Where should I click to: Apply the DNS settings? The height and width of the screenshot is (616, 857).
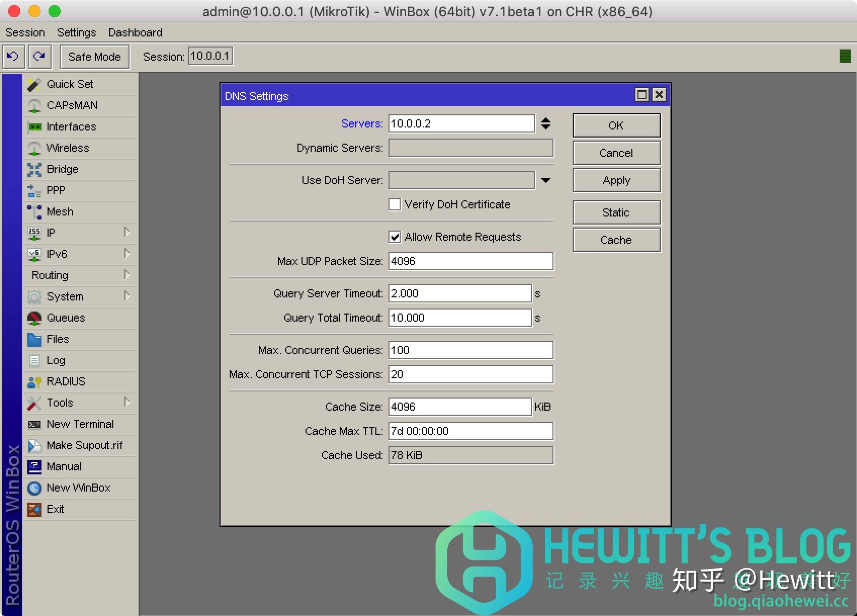click(x=616, y=180)
